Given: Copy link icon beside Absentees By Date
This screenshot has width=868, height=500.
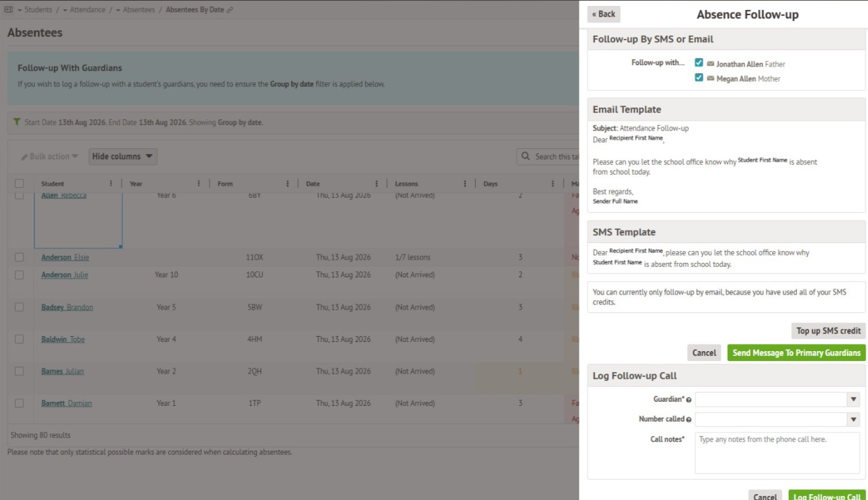Looking at the screenshot, I should [x=229, y=10].
